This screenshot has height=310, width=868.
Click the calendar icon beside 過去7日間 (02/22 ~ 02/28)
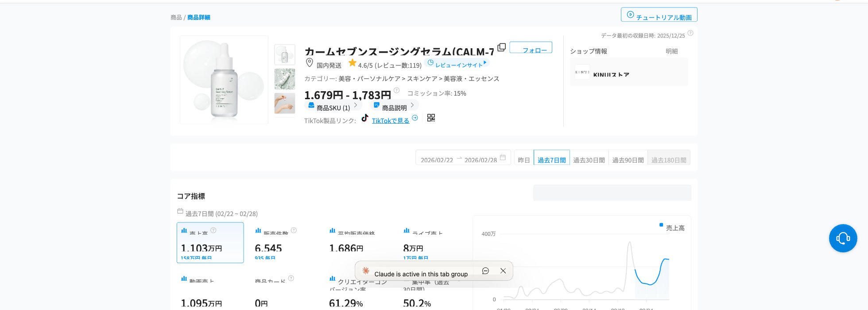pyautogui.click(x=180, y=211)
